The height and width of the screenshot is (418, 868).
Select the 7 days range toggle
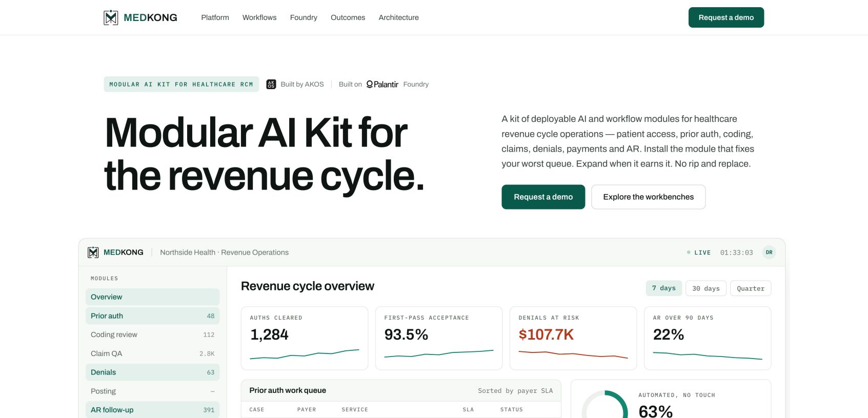[x=664, y=288]
